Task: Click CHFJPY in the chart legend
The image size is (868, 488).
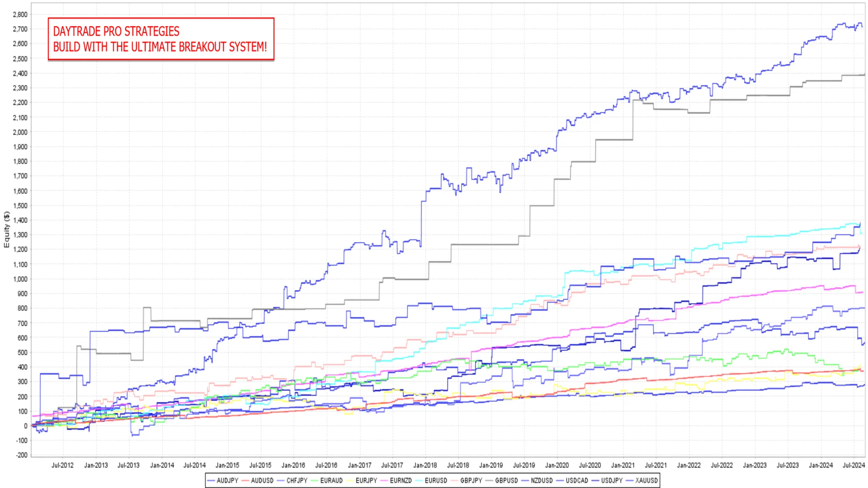Action: (x=292, y=480)
